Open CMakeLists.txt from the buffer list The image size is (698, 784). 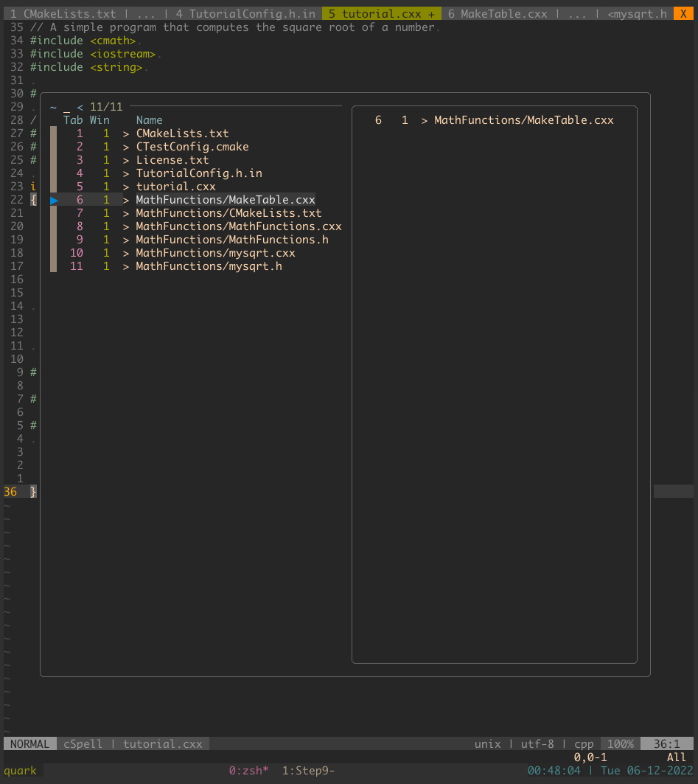(184, 133)
